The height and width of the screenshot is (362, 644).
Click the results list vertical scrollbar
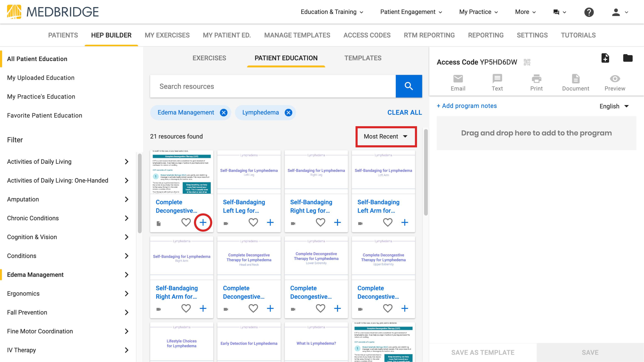(x=426, y=172)
